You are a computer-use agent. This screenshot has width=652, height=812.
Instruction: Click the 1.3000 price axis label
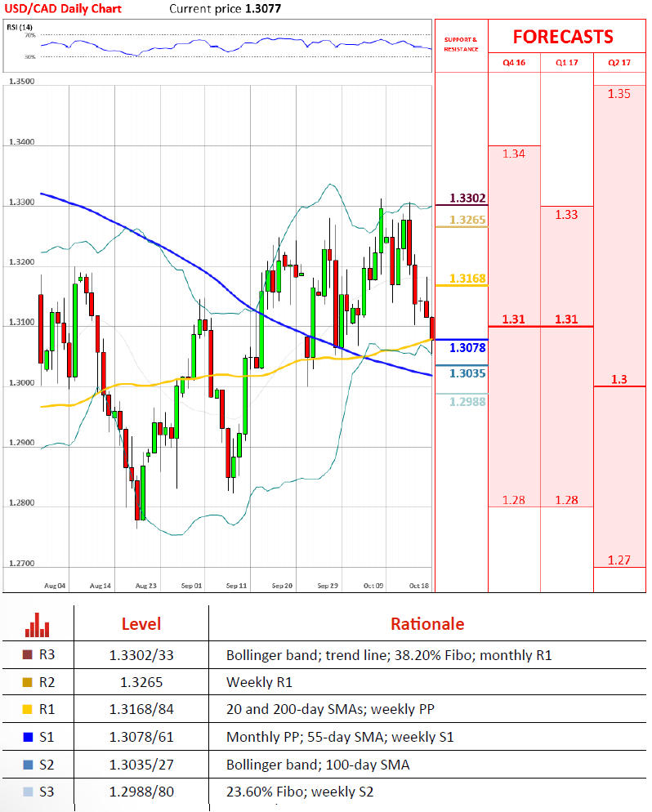[x=22, y=382]
